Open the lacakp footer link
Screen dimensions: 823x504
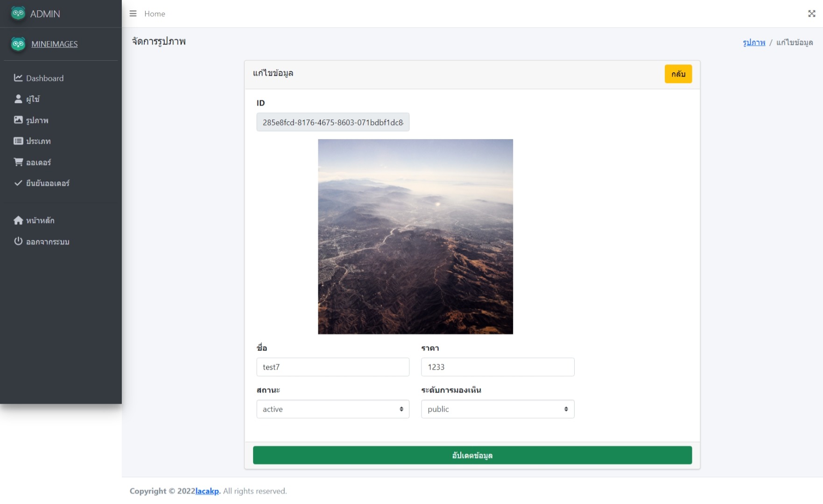click(207, 491)
